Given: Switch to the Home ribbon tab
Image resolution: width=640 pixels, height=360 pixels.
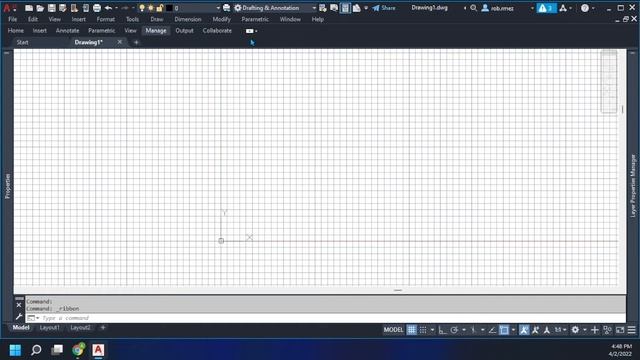Looking at the screenshot, I should point(16,31).
